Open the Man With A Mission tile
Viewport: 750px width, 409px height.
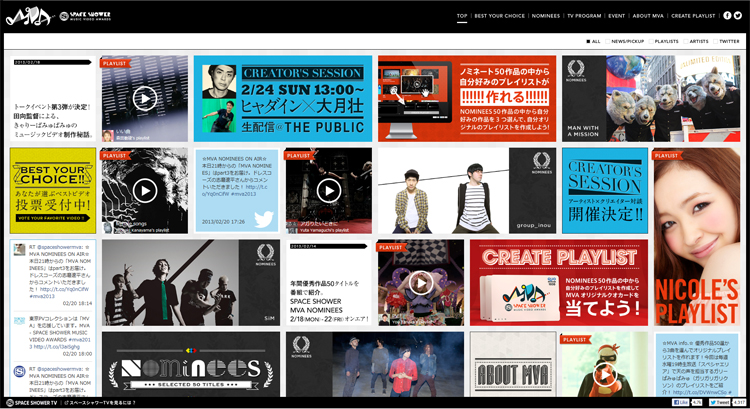pyautogui.click(x=651, y=99)
